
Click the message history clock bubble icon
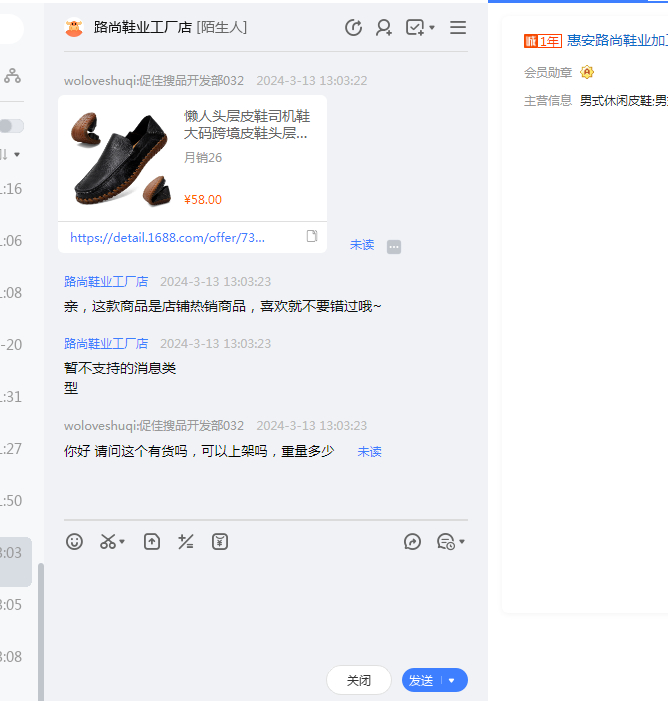coord(446,542)
